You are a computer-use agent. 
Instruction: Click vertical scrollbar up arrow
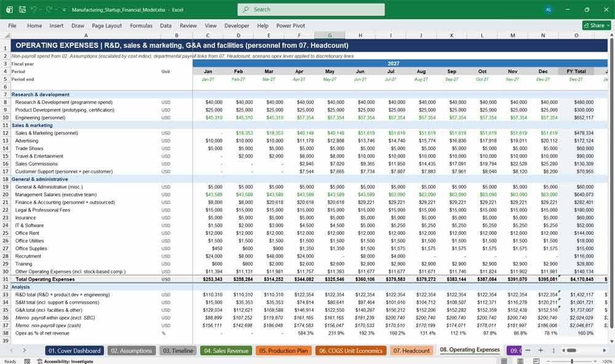tap(611, 36)
